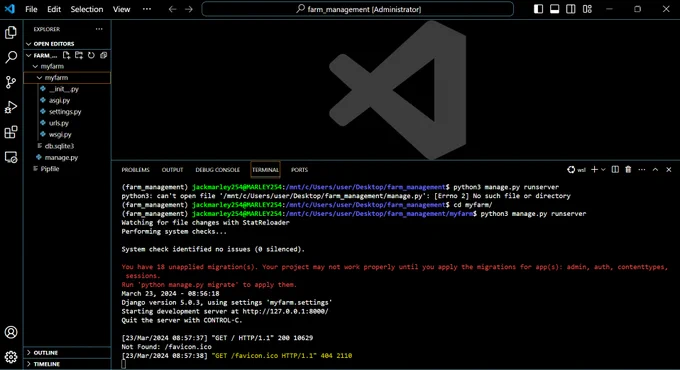The width and height of the screenshot is (680, 370).
Task: Open the Accounts menu icon
Action: tap(11, 332)
